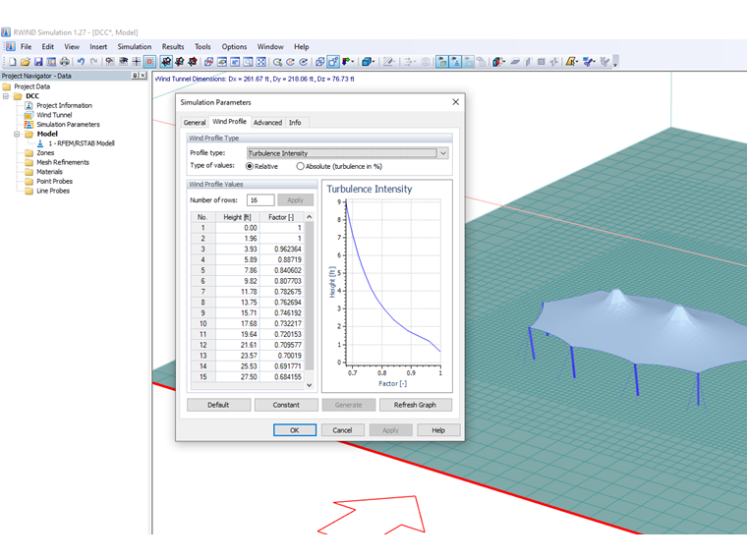747x560 pixels.
Task: Click the Refresh Graph button
Action: coord(416,405)
